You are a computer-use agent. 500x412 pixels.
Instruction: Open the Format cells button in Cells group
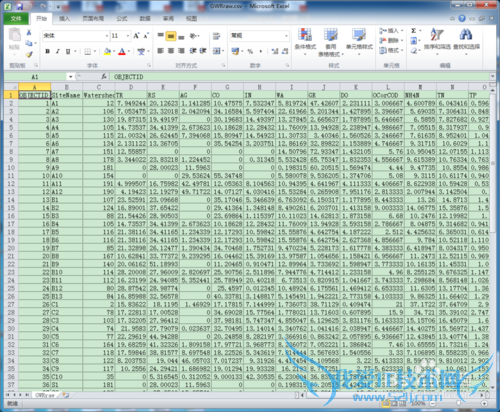tap(392, 51)
